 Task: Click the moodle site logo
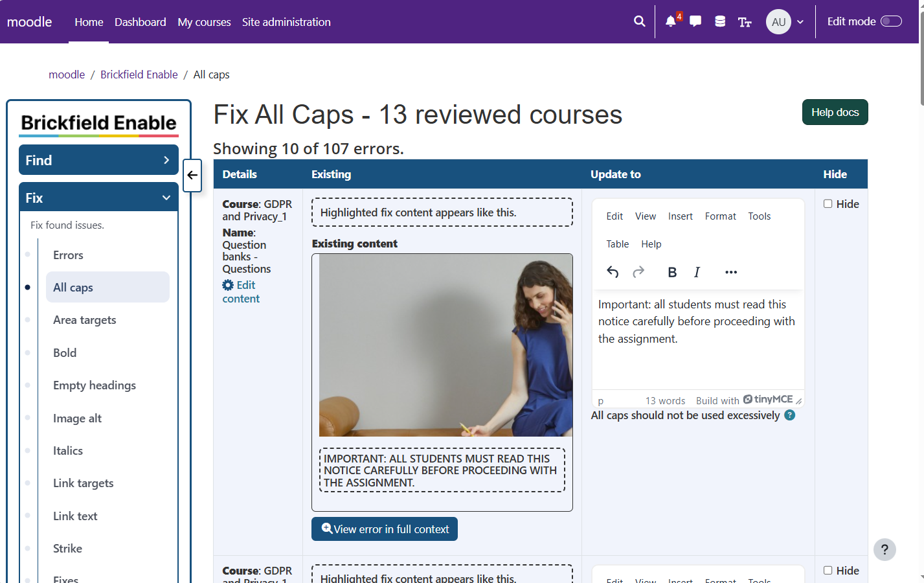(x=30, y=21)
